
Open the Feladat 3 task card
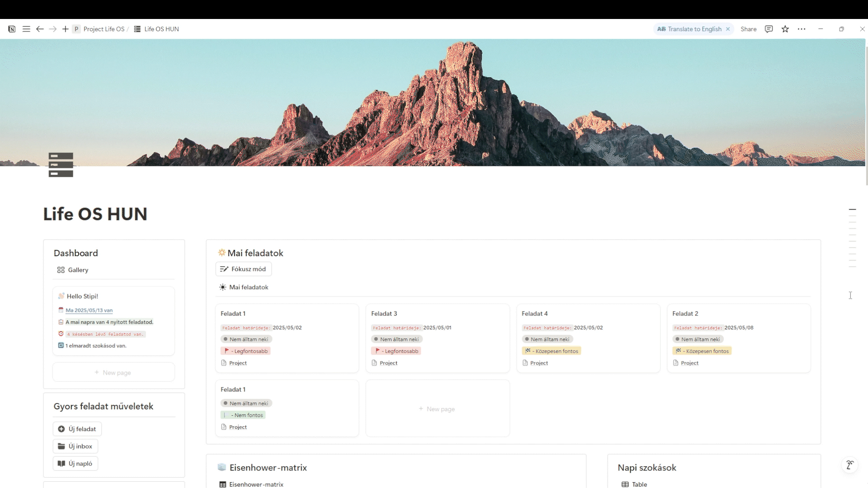pos(437,338)
